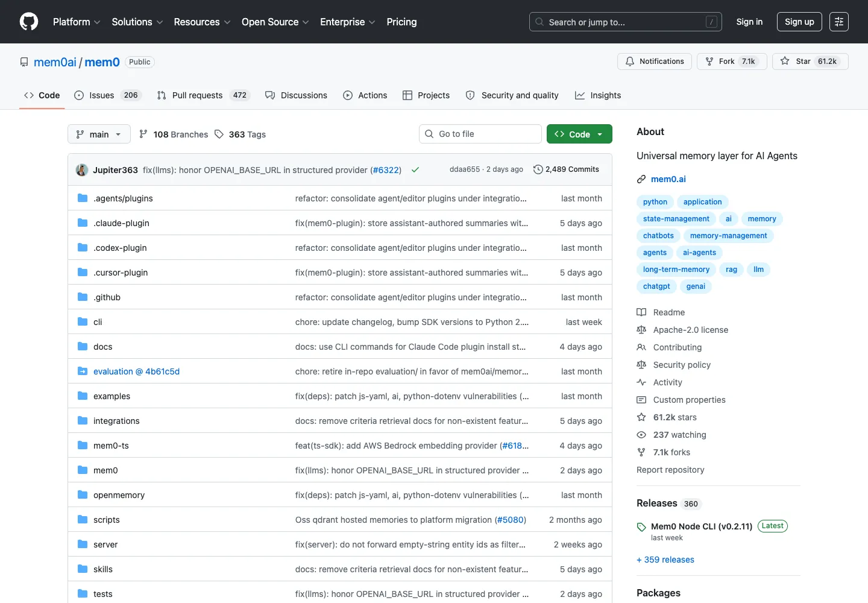Click the folder icon next to scripts
868x603 pixels.
(83, 520)
